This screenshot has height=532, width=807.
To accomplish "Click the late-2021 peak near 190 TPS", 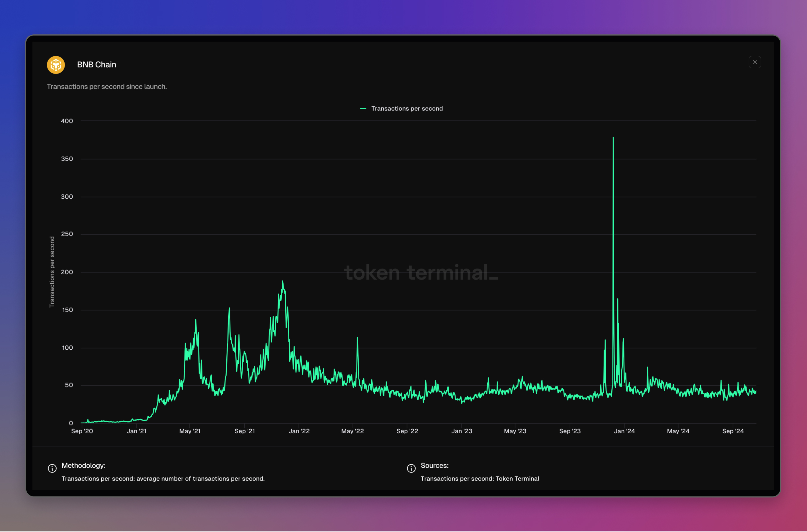I will 282,281.
